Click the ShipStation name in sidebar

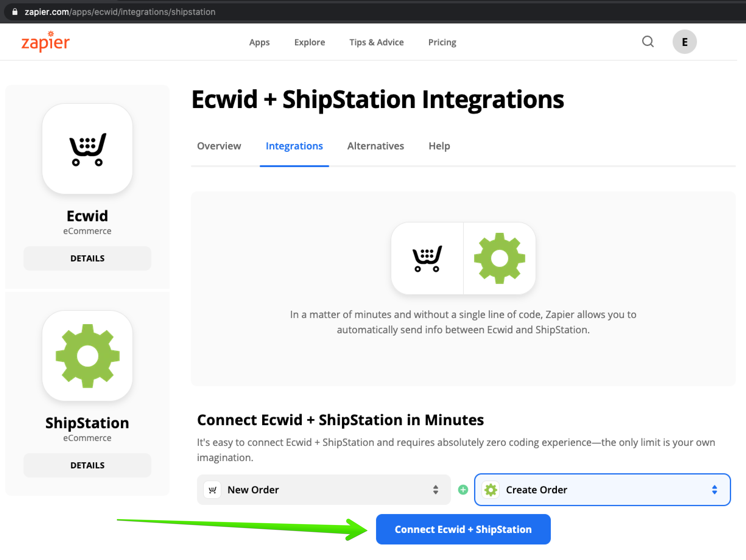[x=87, y=423]
